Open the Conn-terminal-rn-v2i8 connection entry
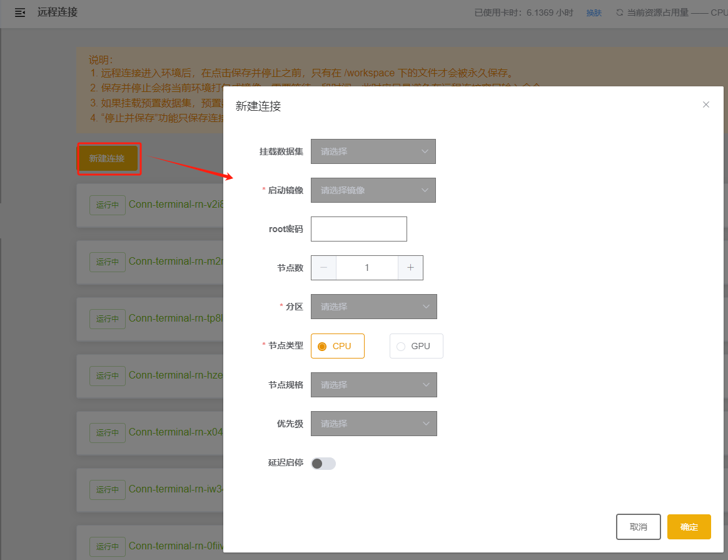The height and width of the screenshot is (560, 728). [176, 204]
